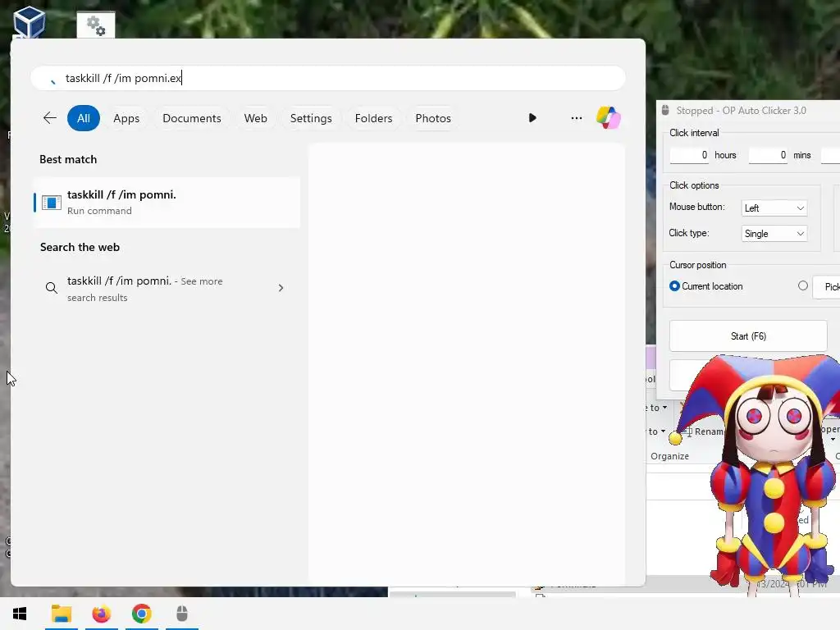
Task: Select the Current location radio button
Action: tap(674, 286)
